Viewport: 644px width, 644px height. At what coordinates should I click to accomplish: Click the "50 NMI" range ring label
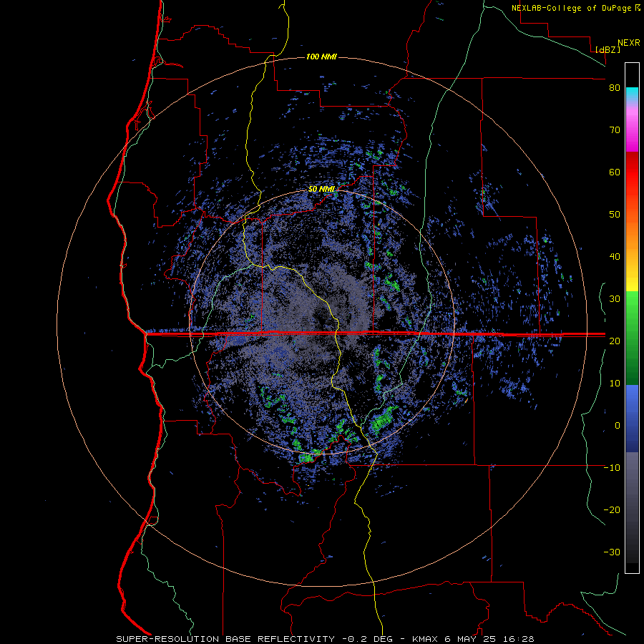coord(321,189)
